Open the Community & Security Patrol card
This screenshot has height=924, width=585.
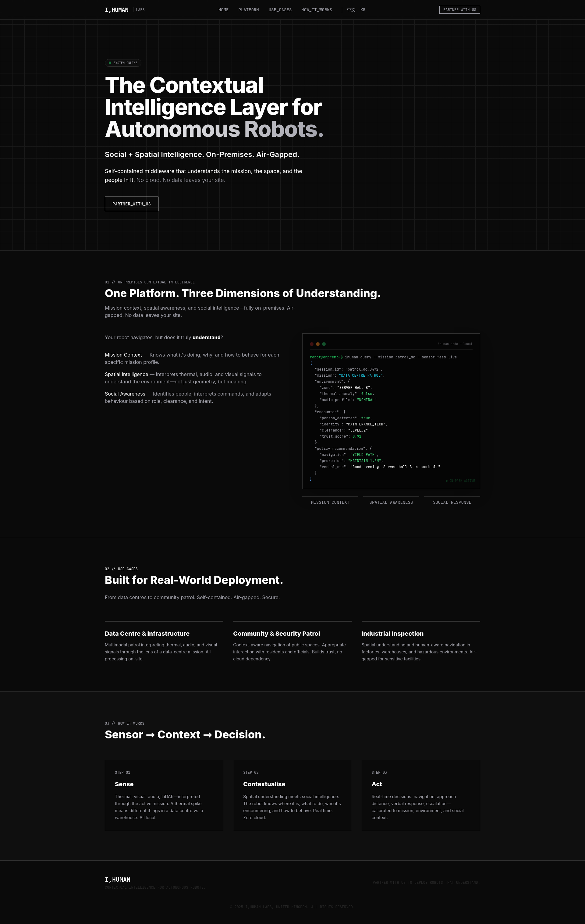(292, 641)
